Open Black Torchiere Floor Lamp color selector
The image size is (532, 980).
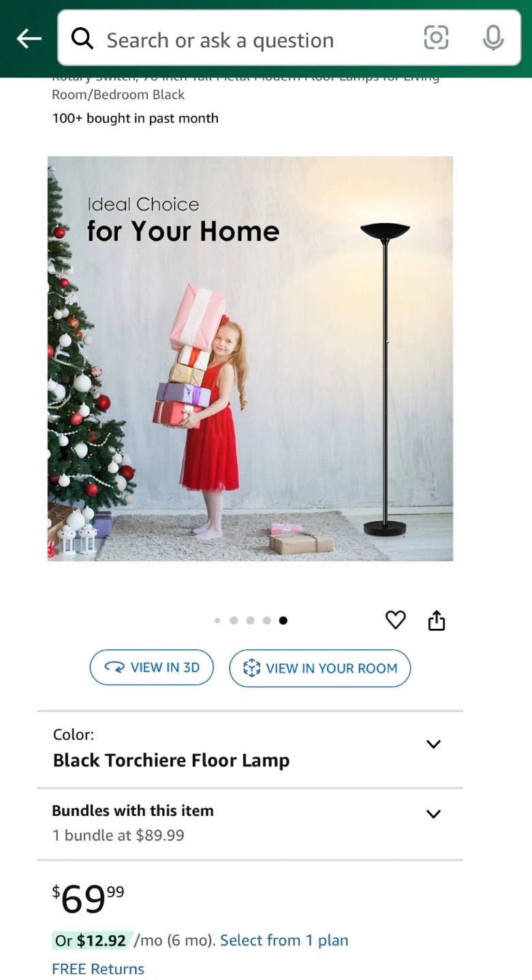250,749
